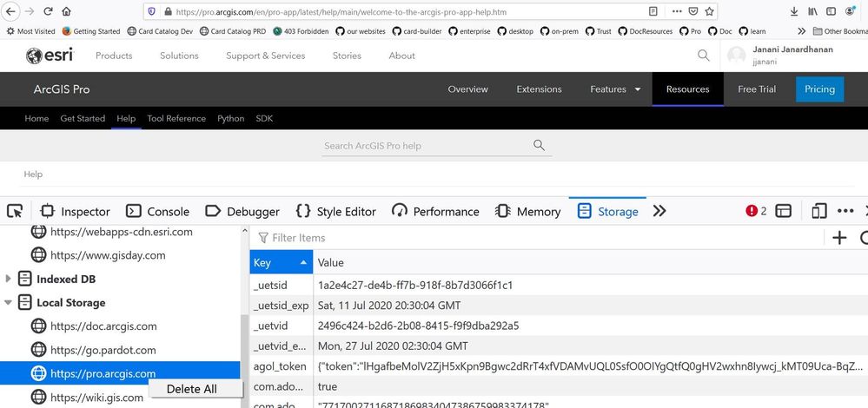Toggle the devtools split console/dock icon
868x408 pixels.
click(x=784, y=211)
